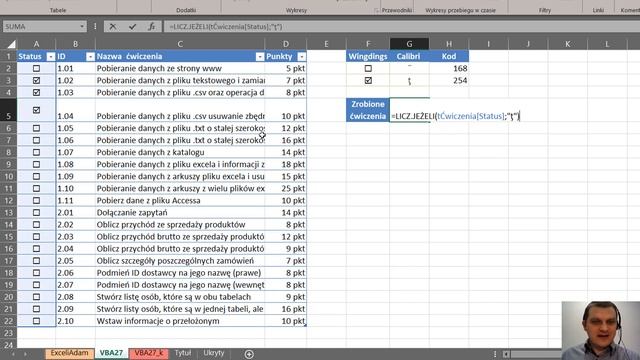Switch to the VBA27 sheet tab

click(111, 353)
